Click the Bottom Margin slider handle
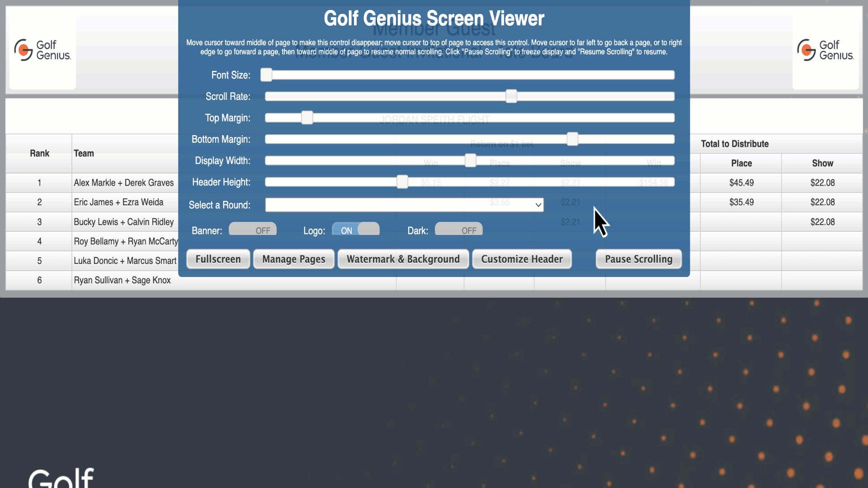The image size is (868, 488). click(572, 139)
